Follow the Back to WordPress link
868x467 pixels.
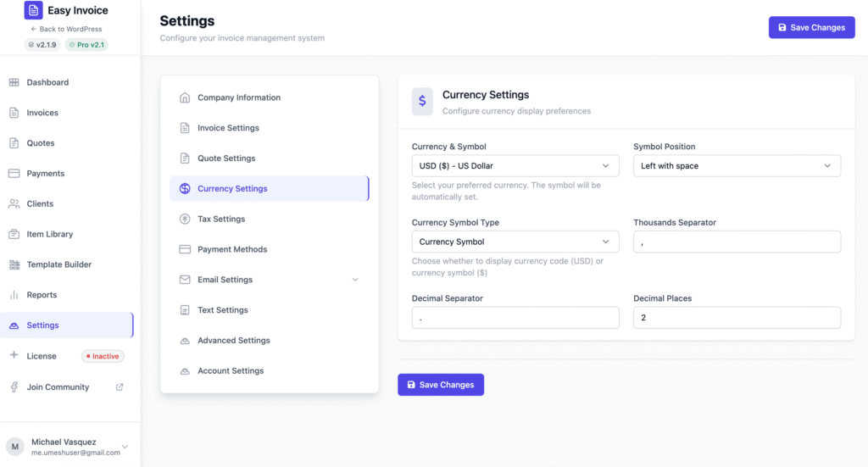pyautogui.click(x=66, y=29)
